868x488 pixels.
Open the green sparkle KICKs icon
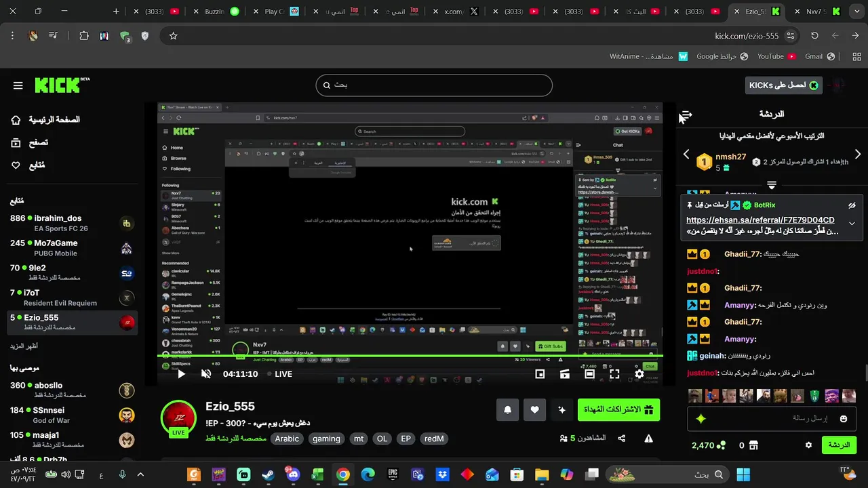[x=701, y=419]
